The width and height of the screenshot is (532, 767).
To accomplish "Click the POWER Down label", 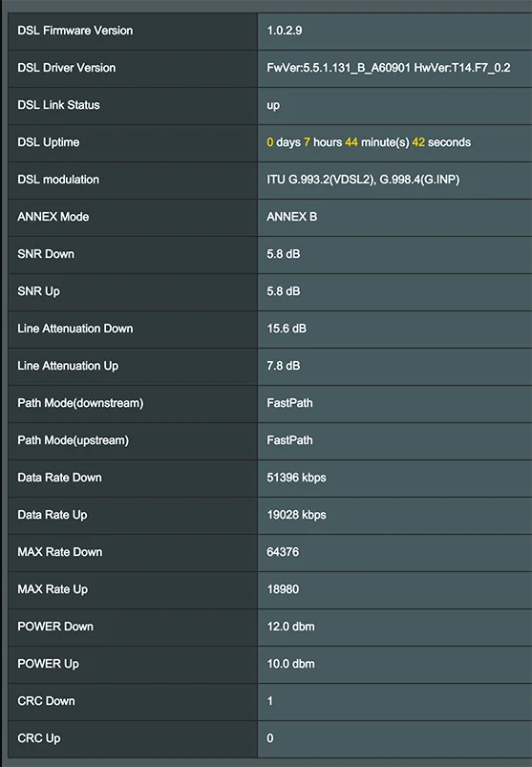I will tap(55, 627).
